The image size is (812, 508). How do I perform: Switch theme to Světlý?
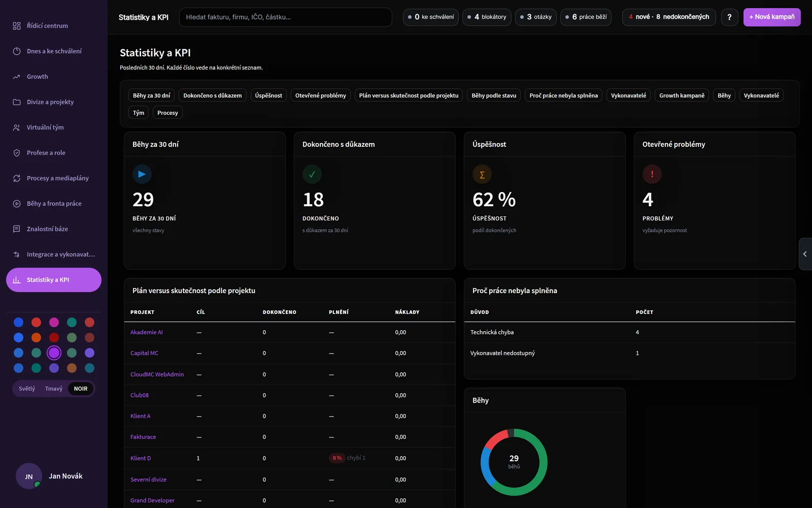[27, 389]
